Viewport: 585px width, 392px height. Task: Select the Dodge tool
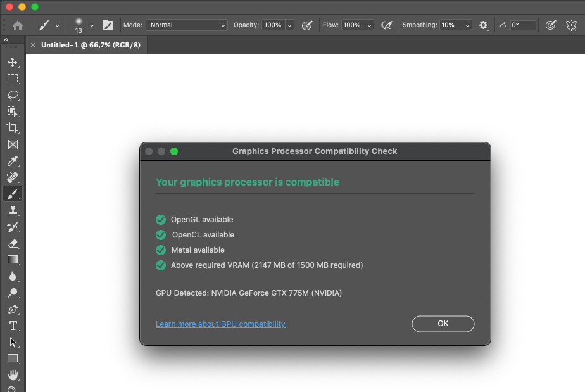click(x=13, y=293)
